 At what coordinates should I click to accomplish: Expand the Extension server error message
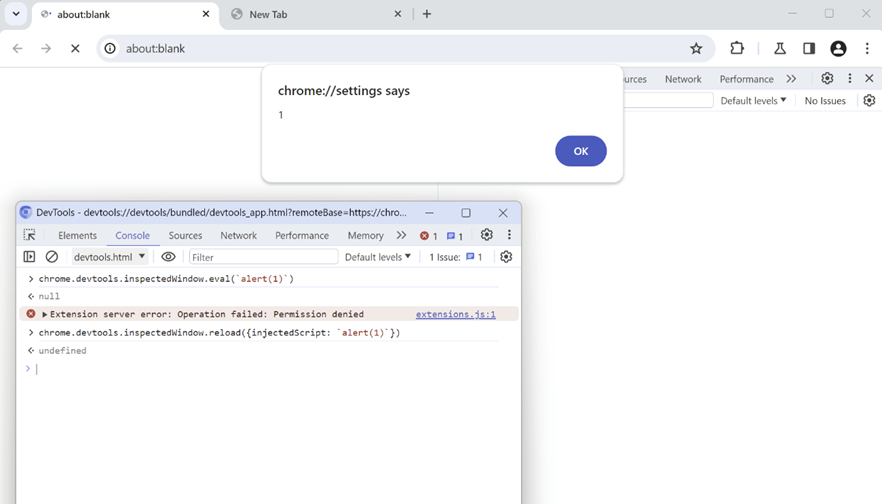(44, 314)
